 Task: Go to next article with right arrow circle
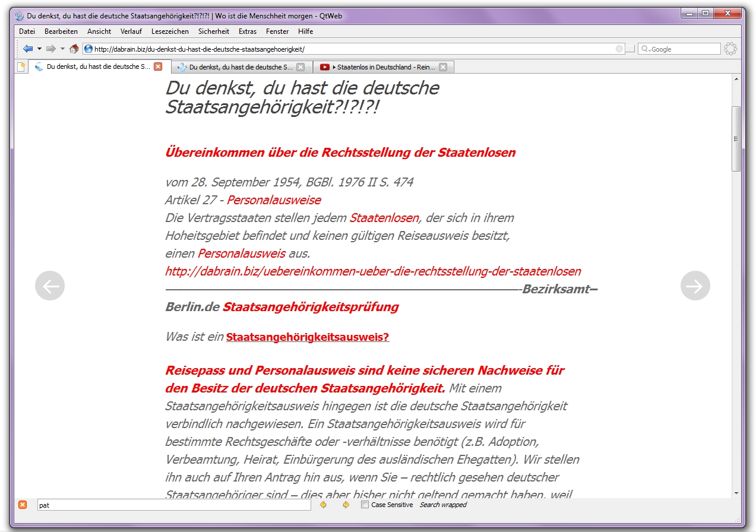click(695, 286)
